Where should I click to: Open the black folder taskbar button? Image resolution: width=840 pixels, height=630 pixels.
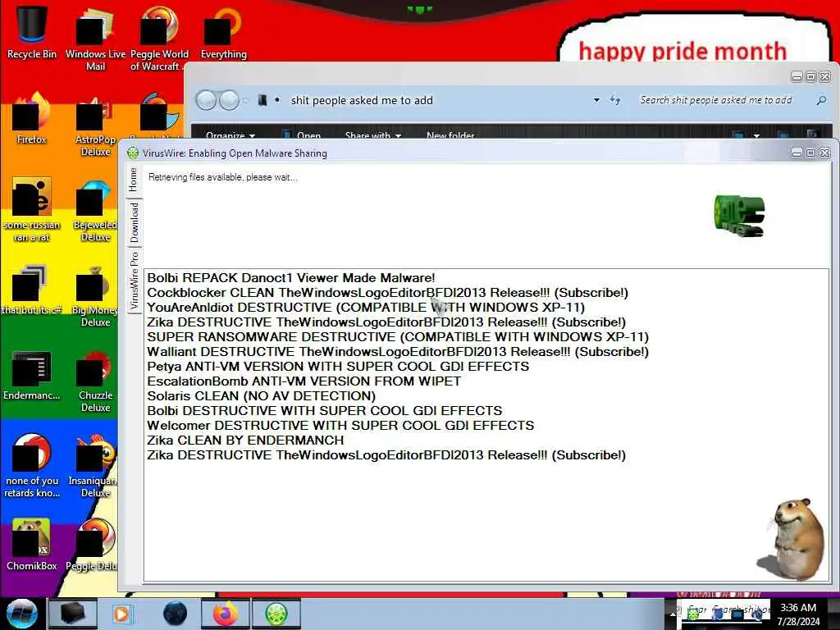(73, 614)
